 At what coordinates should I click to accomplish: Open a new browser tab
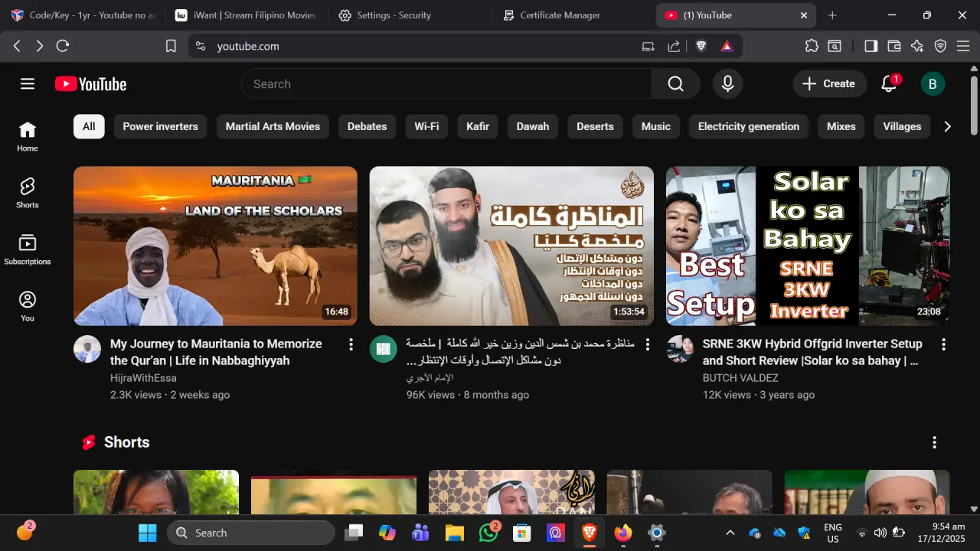tap(832, 15)
